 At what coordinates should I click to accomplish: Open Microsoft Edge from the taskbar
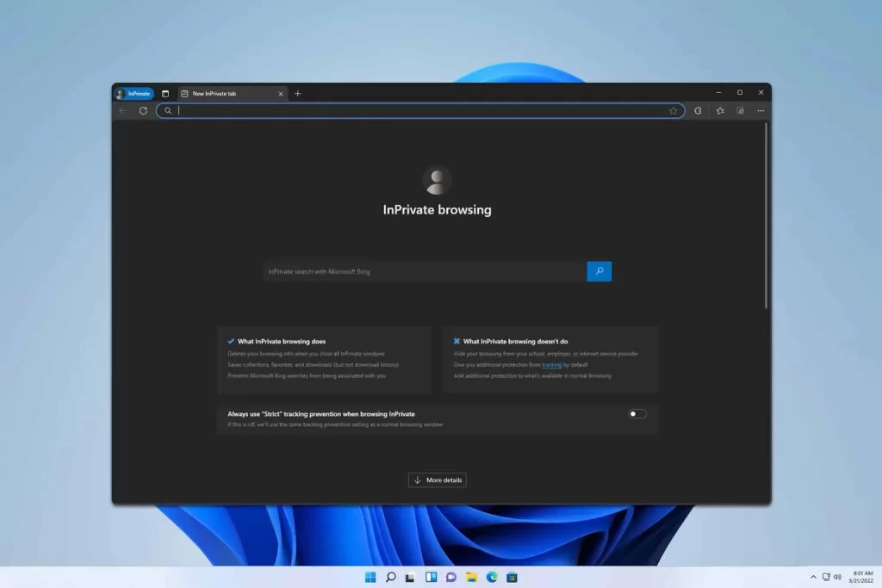(x=493, y=577)
